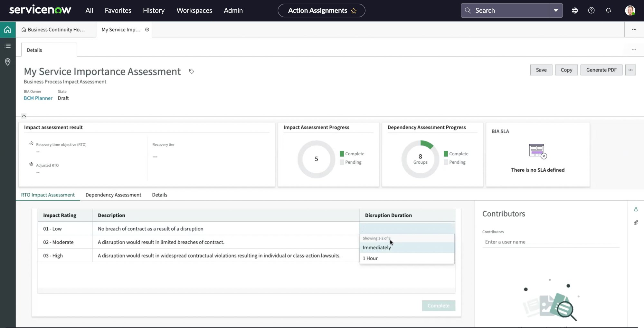Viewport: 644px width, 328px height.
Task: Click the Dependency Assessment Progress donut
Action: coord(420,159)
